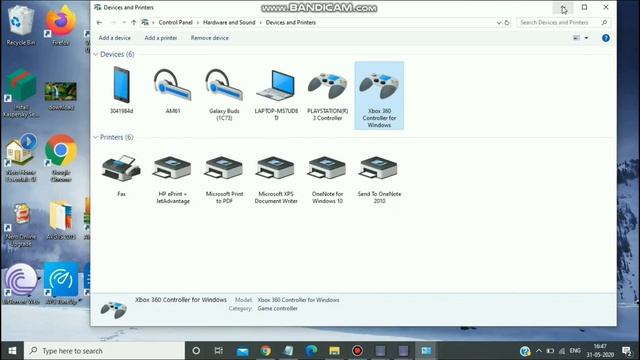Open the Mail app on taskbar
Screen dimensions: 640x360
(x=242, y=351)
